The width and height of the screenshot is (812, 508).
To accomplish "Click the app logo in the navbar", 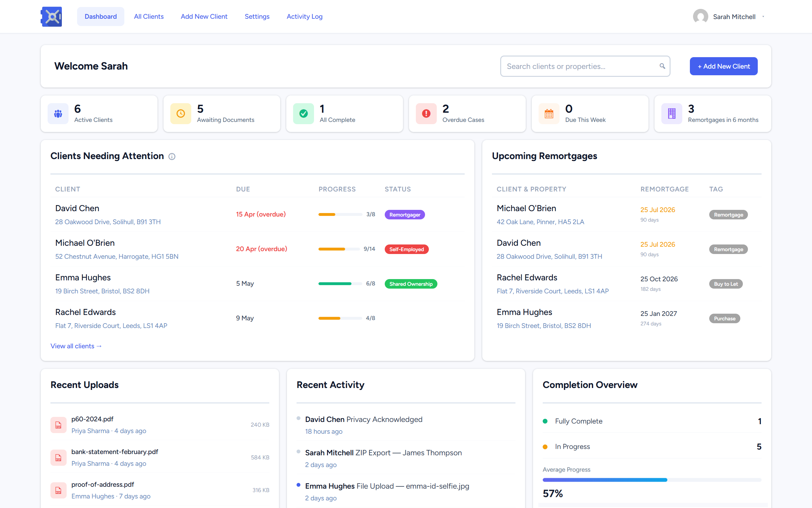I will tap(51, 17).
